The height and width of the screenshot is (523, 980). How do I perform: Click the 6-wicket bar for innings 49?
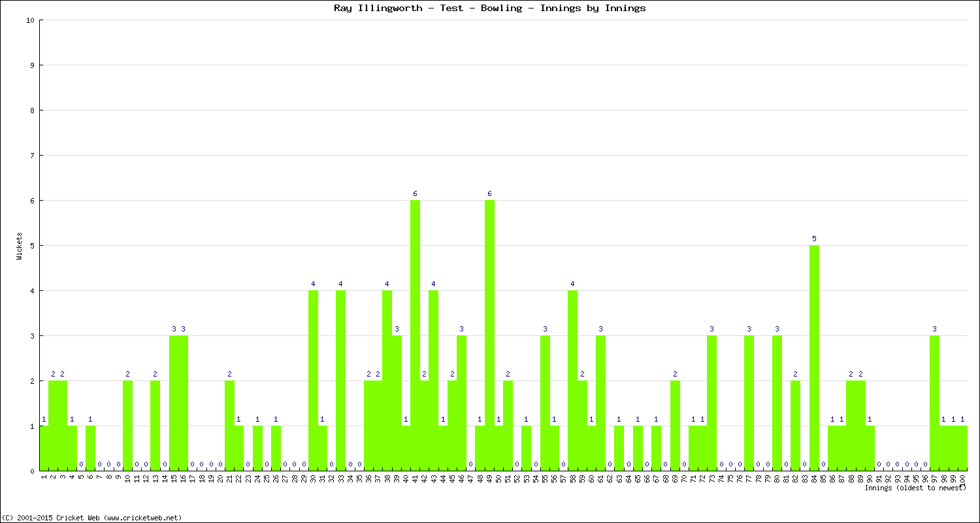489,335
